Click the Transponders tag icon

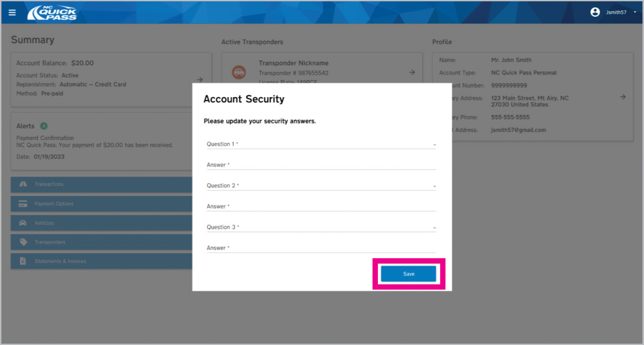(x=23, y=242)
